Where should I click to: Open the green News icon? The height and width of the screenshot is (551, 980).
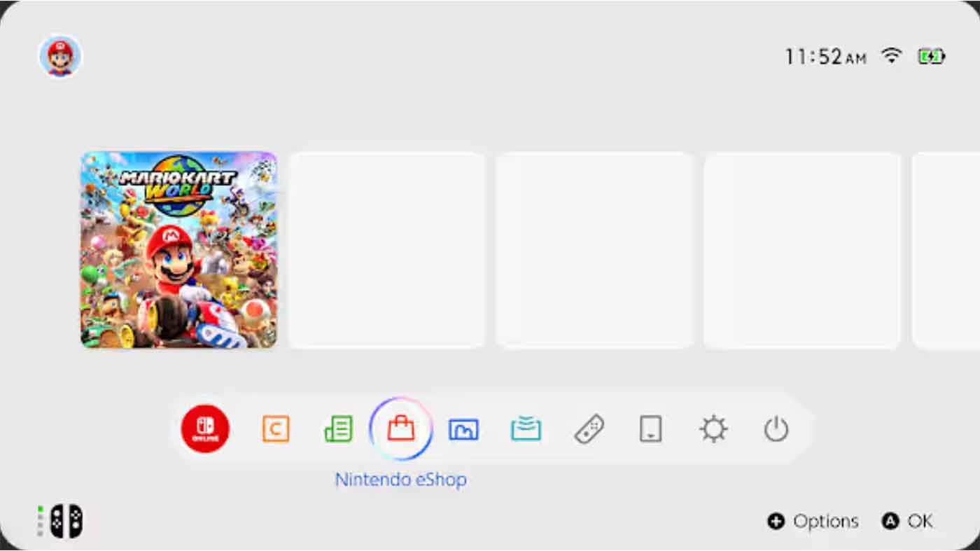point(338,428)
